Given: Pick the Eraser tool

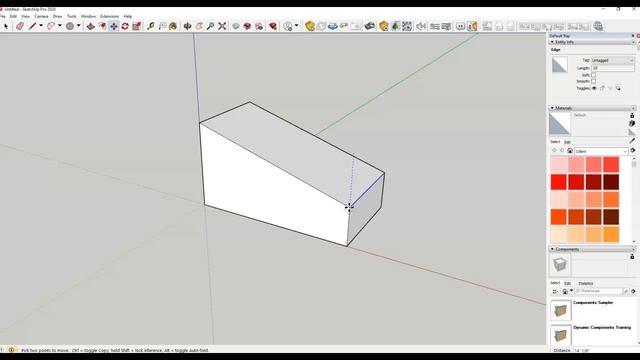Looking at the screenshot, I should coord(20,26).
